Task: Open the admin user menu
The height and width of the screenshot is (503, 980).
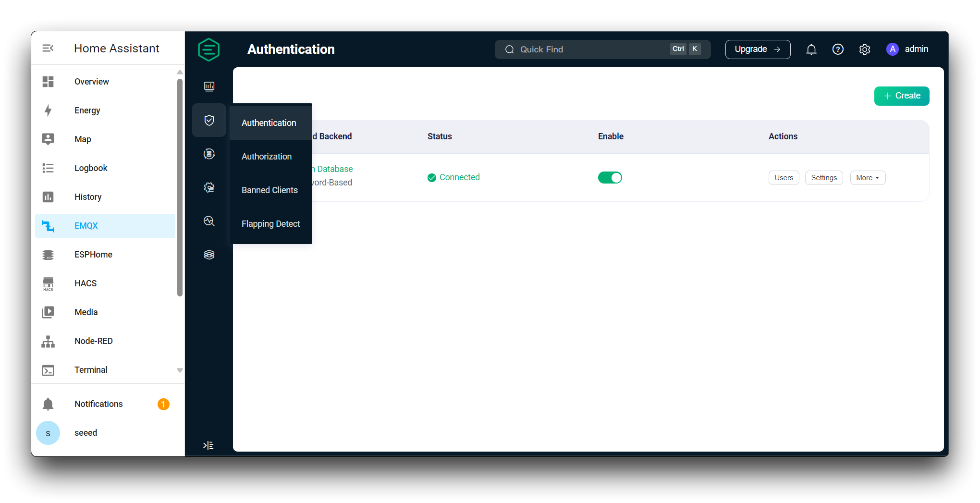Action: [x=907, y=49]
